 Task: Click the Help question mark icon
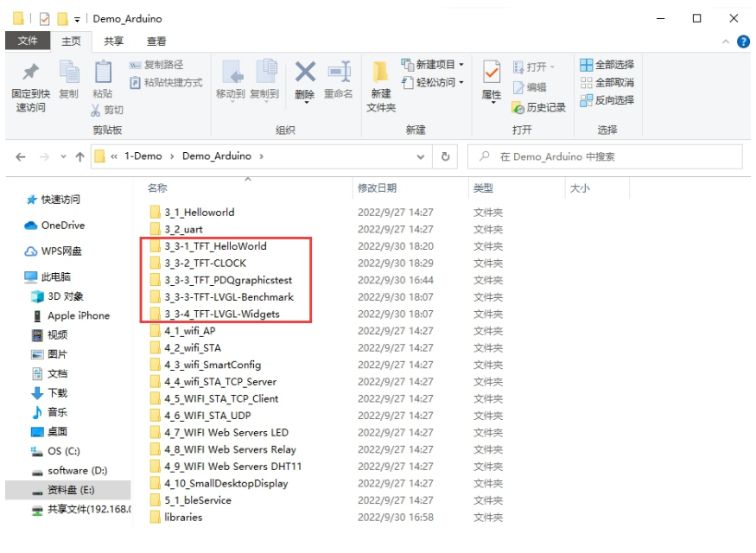[741, 41]
